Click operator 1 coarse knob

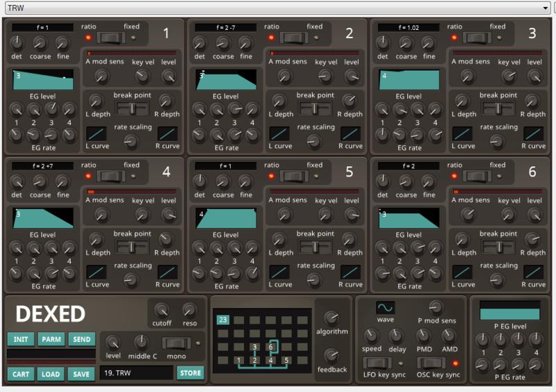[40, 44]
